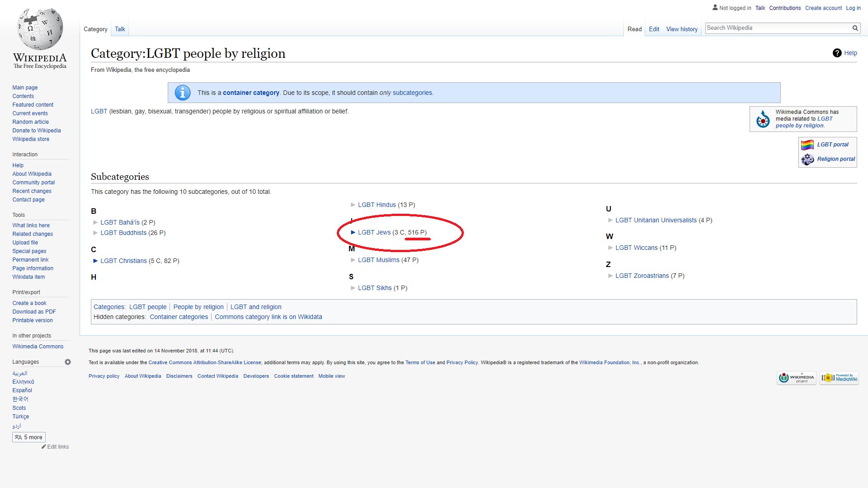
Task: Open the LGBT Muslims category link
Action: [378, 260]
